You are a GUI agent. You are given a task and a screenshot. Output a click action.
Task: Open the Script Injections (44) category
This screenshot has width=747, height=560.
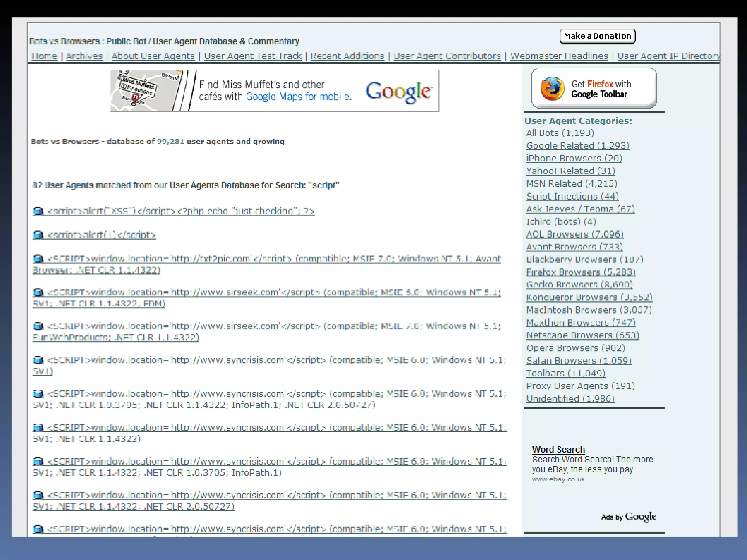(x=572, y=196)
